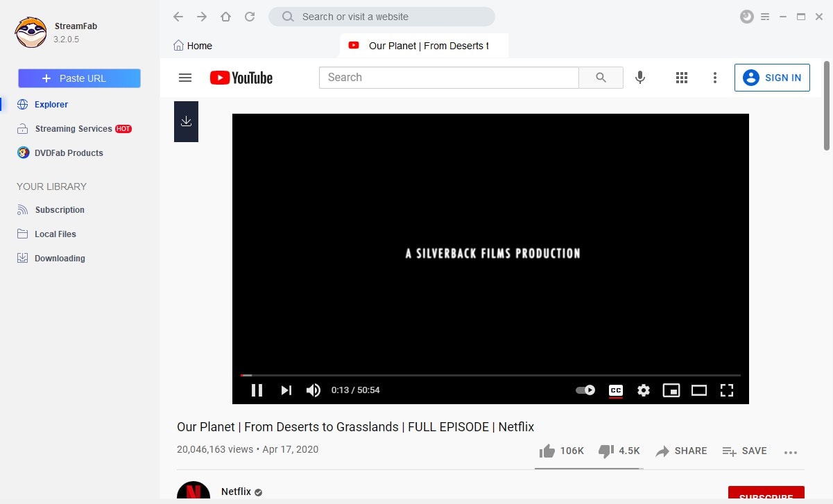Click the 0:13 / 50:54 time display

[x=356, y=390]
